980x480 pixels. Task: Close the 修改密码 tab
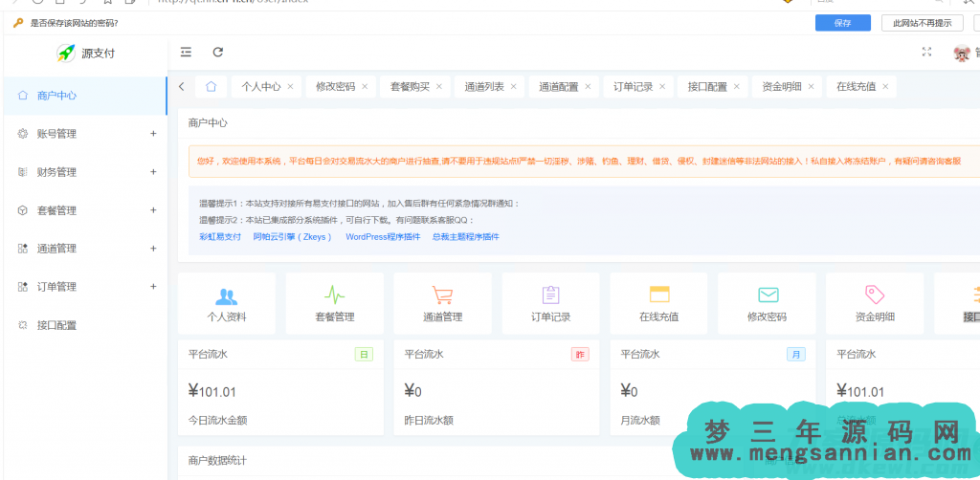(365, 87)
